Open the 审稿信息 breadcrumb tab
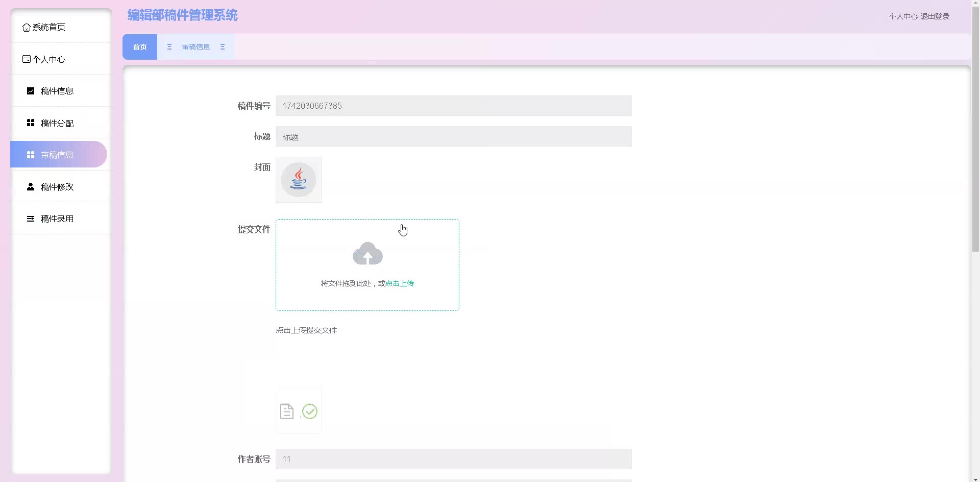Image resolution: width=980 pixels, height=482 pixels. (196, 47)
